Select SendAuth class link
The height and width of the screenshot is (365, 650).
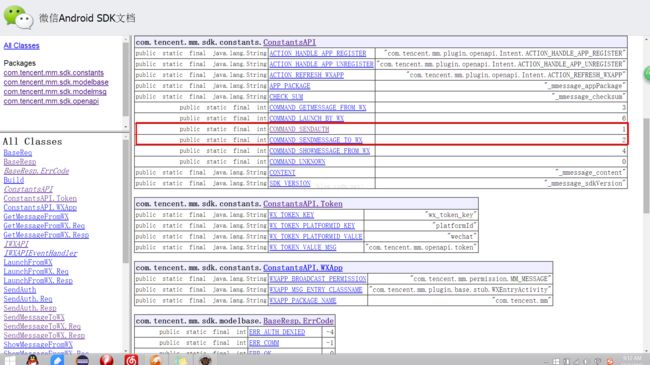(19, 290)
